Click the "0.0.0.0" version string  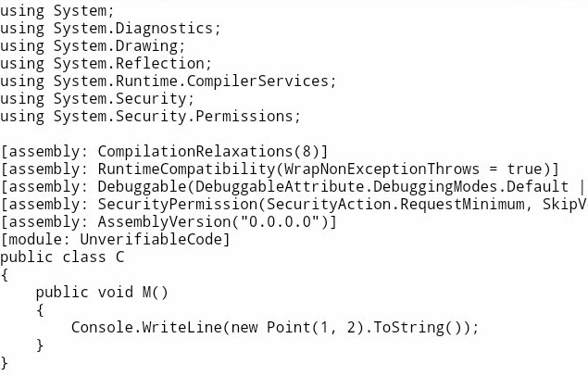(280, 222)
